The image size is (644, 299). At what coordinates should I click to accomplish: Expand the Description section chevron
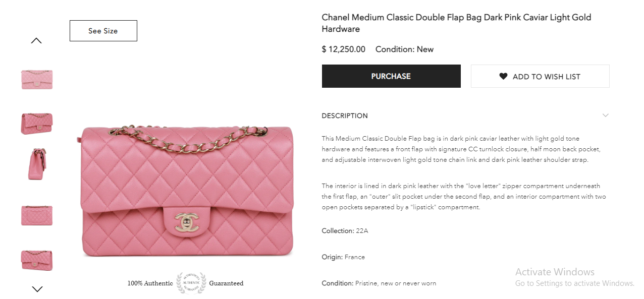point(606,115)
